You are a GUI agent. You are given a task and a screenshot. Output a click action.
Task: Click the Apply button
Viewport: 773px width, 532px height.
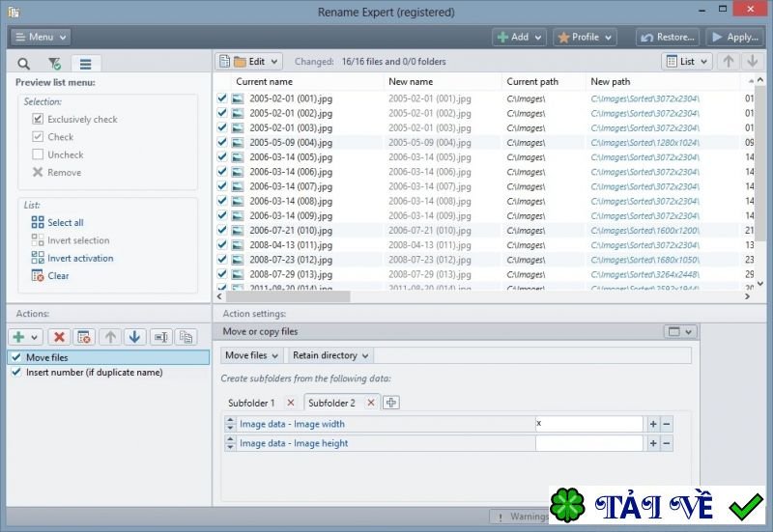point(734,37)
